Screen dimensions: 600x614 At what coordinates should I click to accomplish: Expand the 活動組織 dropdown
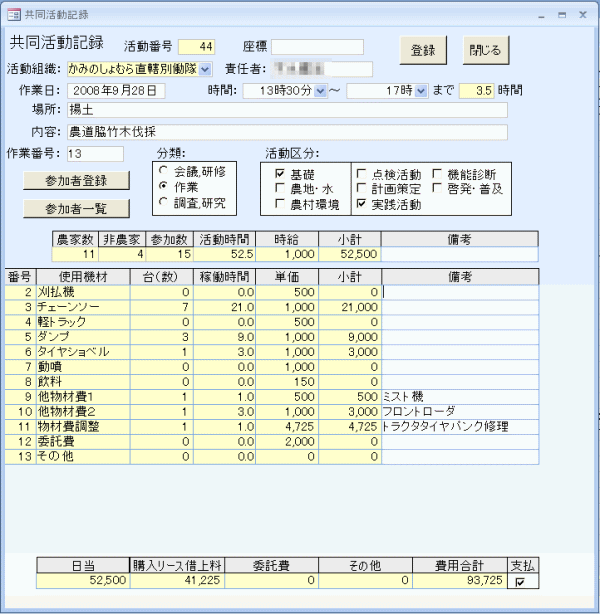tap(205, 69)
